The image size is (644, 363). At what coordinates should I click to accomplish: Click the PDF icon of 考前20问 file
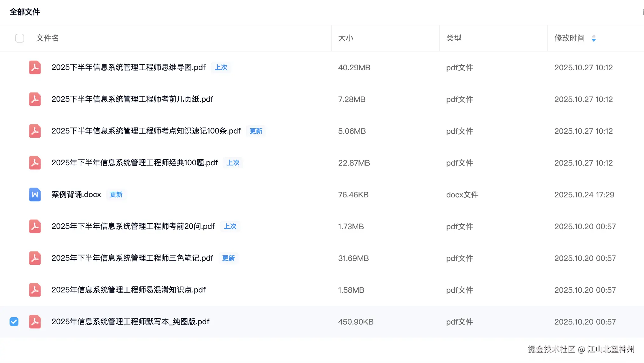(35, 226)
